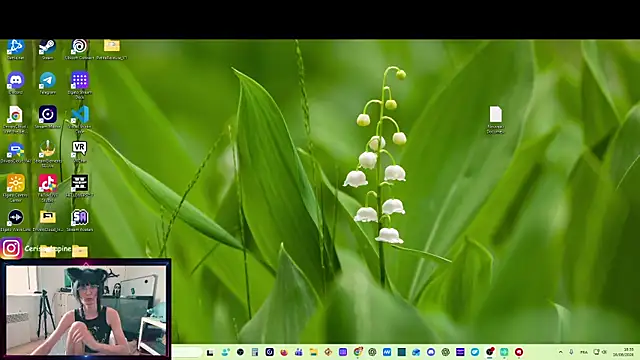This screenshot has height=360, width=640.
Task: Open the Task View taskbar button
Action: (210, 352)
